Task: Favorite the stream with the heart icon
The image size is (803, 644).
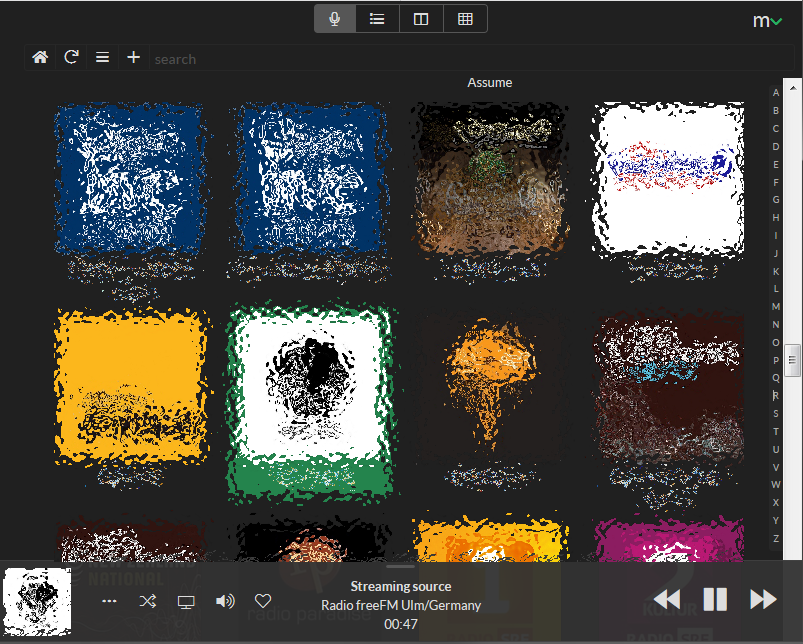Action: tap(263, 601)
